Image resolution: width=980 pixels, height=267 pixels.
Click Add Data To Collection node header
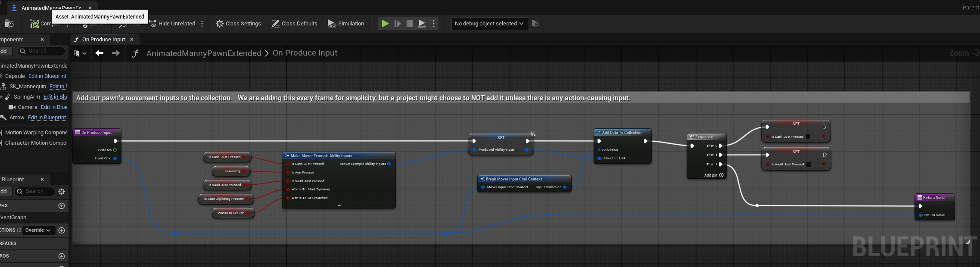[x=622, y=133]
